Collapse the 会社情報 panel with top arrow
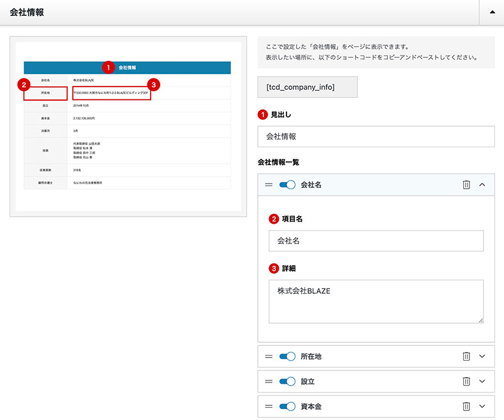Viewport: 504px width, 420px height. click(491, 13)
